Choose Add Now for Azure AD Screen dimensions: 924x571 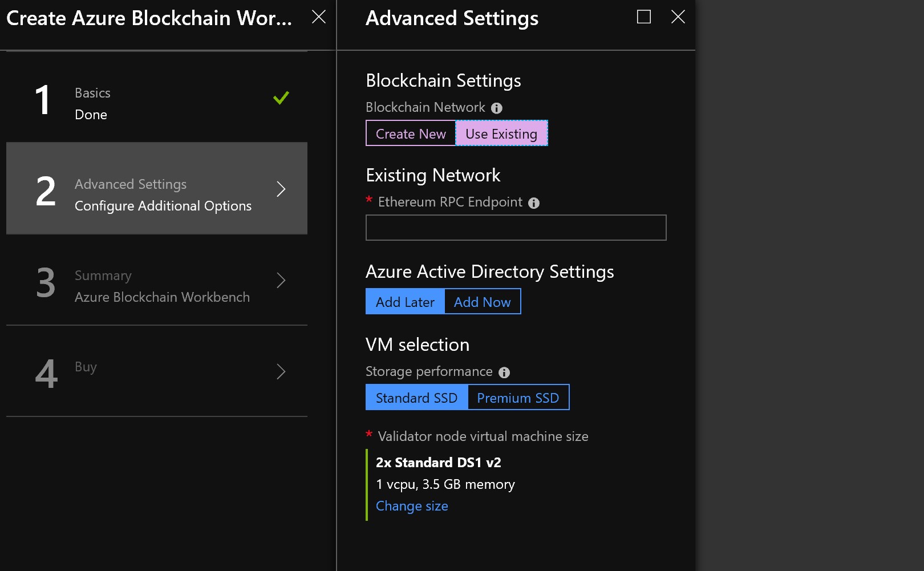(x=483, y=302)
